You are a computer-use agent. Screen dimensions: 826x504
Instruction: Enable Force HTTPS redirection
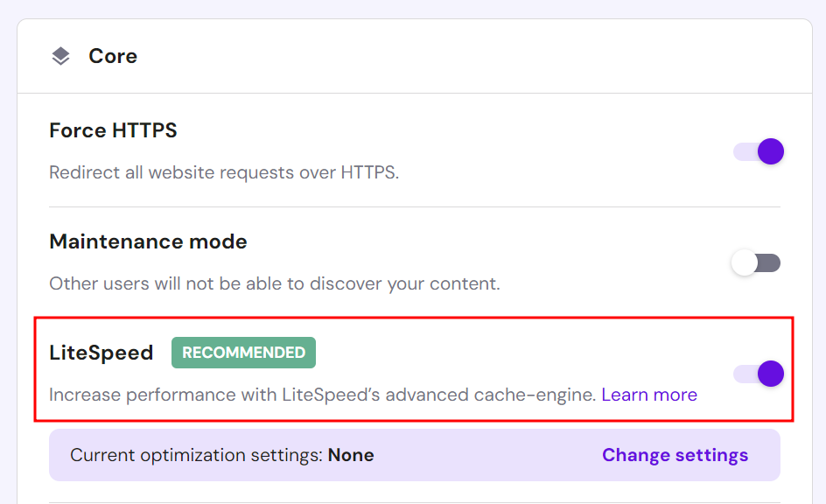tap(756, 151)
